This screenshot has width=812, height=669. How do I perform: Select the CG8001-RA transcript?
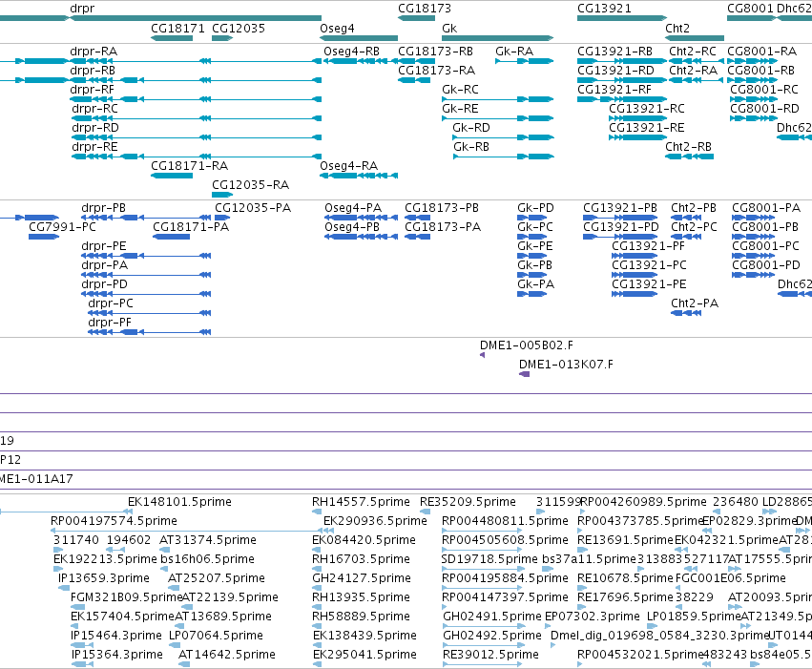pyautogui.click(x=753, y=61)
